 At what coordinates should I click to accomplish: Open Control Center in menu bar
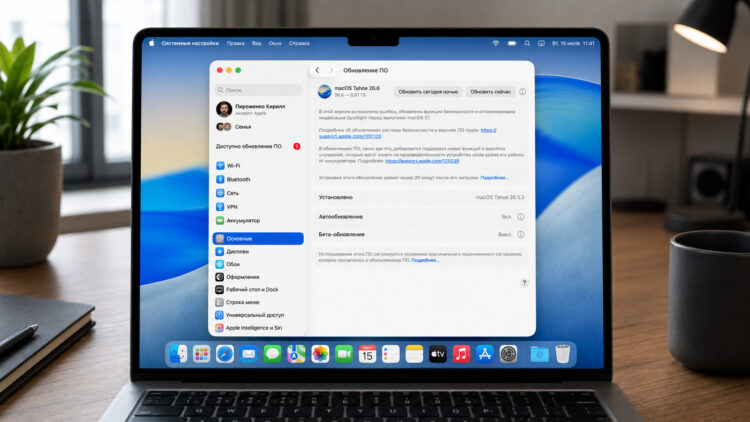coord(541,43)
